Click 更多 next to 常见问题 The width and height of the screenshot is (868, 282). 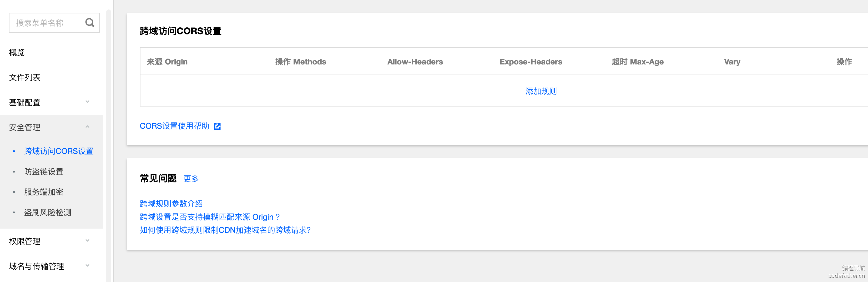[x=191, y=179]
